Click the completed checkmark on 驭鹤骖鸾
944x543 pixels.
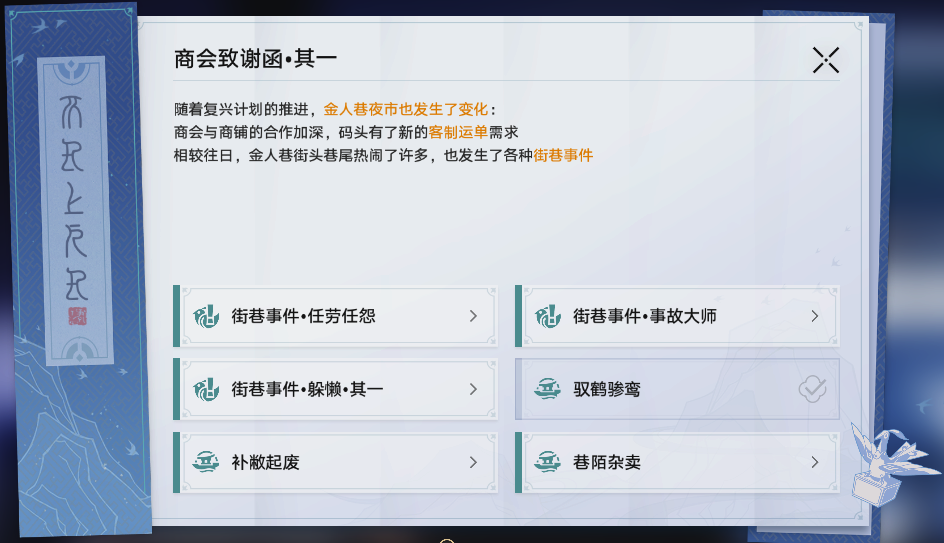812,389
